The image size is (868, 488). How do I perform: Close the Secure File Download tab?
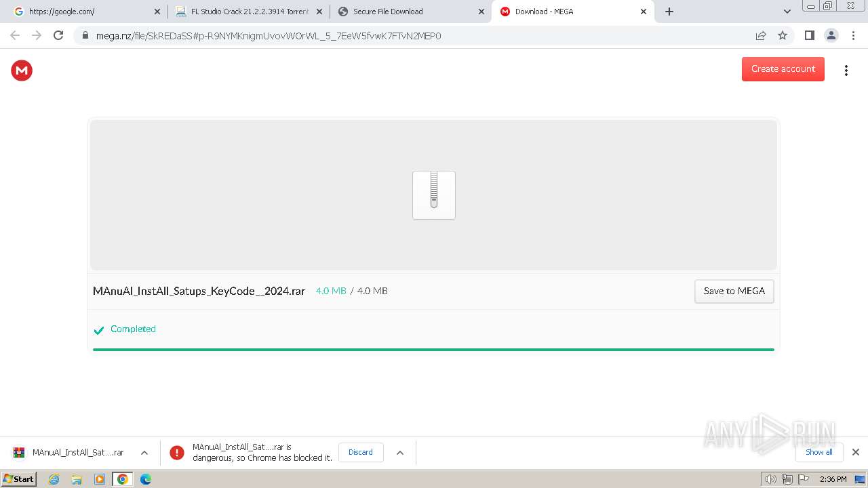481,12
